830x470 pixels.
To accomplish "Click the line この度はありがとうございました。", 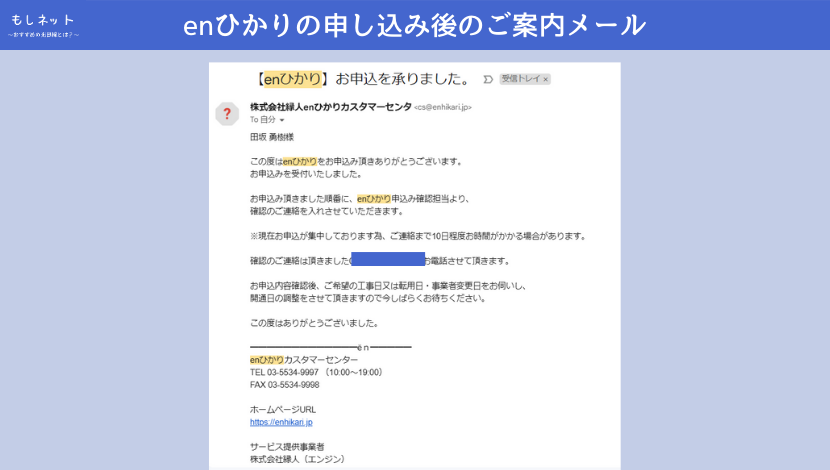I will tap(314, 323).
